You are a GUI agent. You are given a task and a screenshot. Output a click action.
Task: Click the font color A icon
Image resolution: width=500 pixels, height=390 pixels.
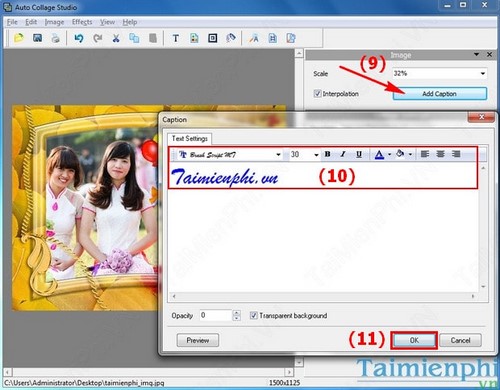(379, 154)
